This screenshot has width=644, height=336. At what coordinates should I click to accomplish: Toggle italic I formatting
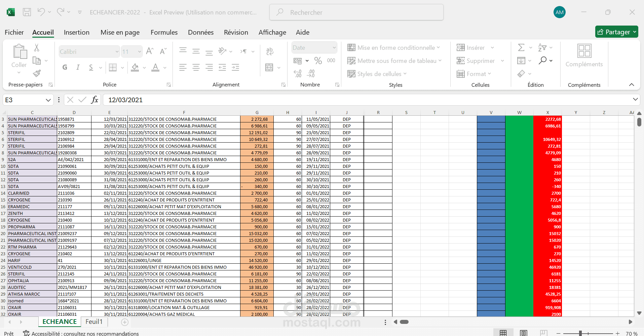[78, 67]
